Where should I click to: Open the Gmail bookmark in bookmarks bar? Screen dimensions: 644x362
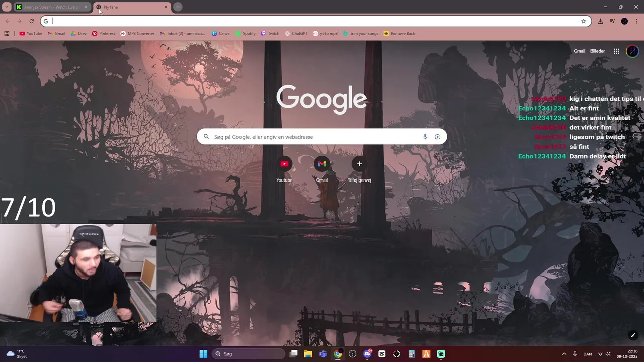[x=56, y=34]
